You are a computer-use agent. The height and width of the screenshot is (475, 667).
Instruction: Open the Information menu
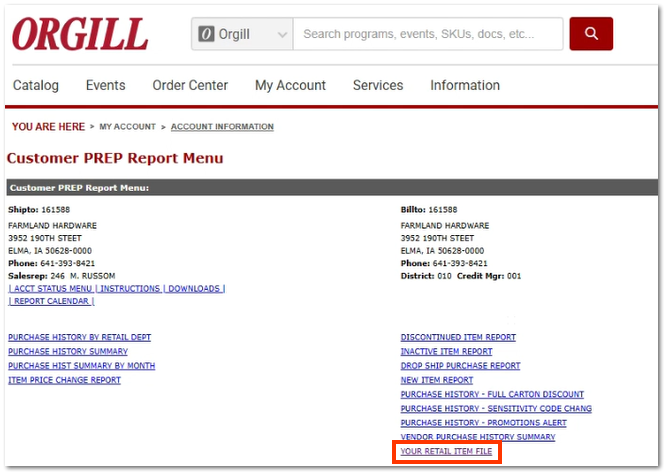click(x=465, y=85)
